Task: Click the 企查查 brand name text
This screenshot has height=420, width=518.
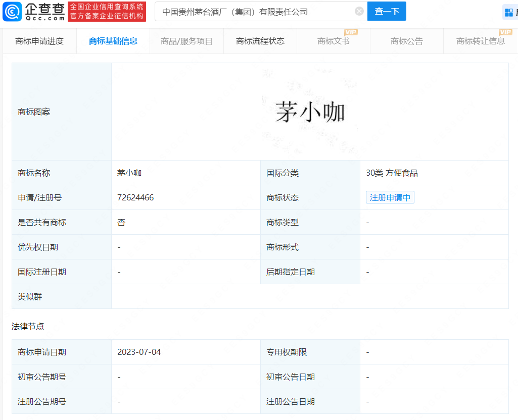Action: pos(45,9)
